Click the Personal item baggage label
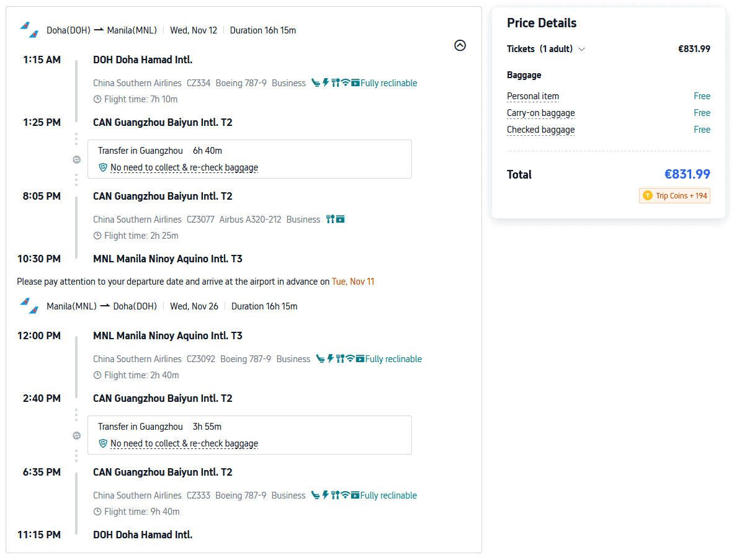 (x=532, y=96)
